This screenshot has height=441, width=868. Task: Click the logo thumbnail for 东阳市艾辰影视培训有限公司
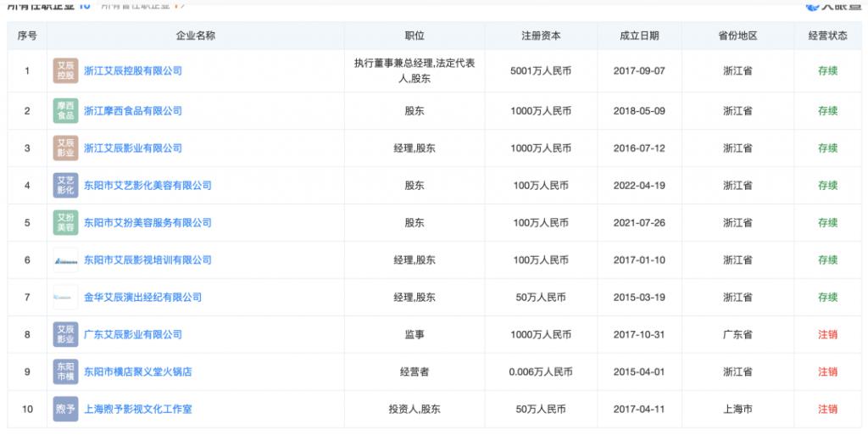click(x=65, y=260)
